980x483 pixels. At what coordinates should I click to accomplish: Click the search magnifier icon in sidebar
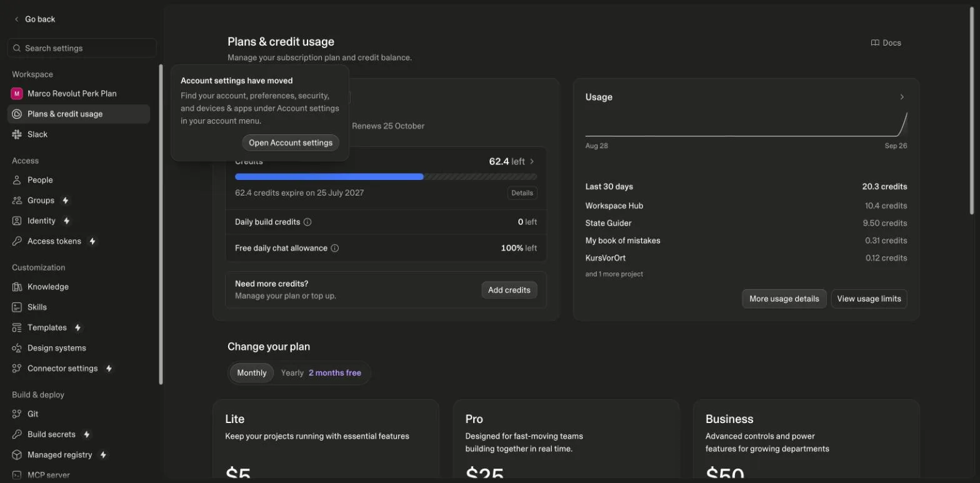pyautogui.click(x=17, y=48)
